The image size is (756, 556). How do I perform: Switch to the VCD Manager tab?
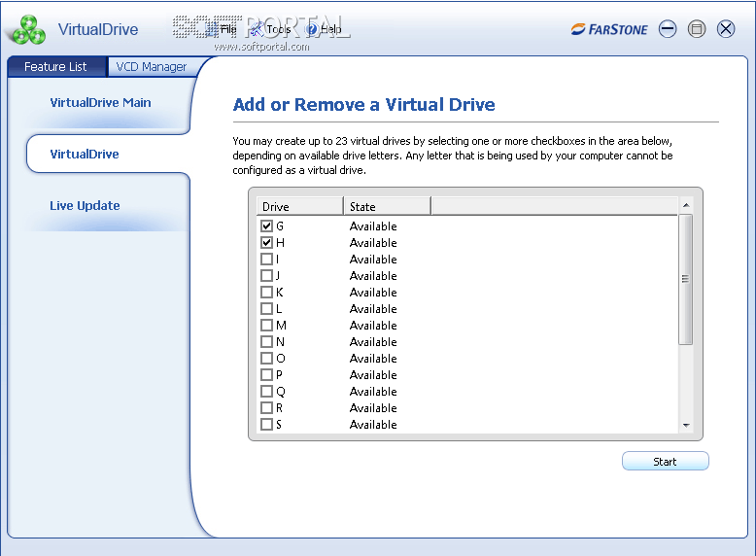151,67
